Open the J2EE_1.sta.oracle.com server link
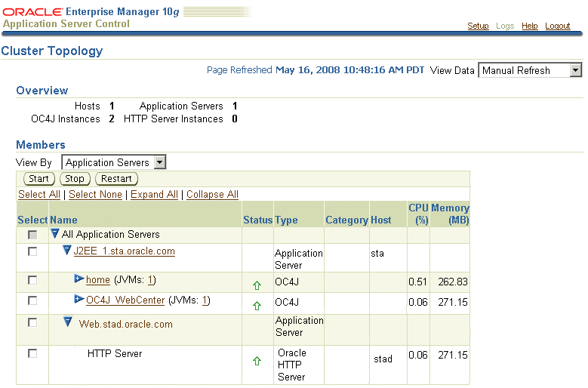Viewport: 588px width, 388px height. coord(124,251)
